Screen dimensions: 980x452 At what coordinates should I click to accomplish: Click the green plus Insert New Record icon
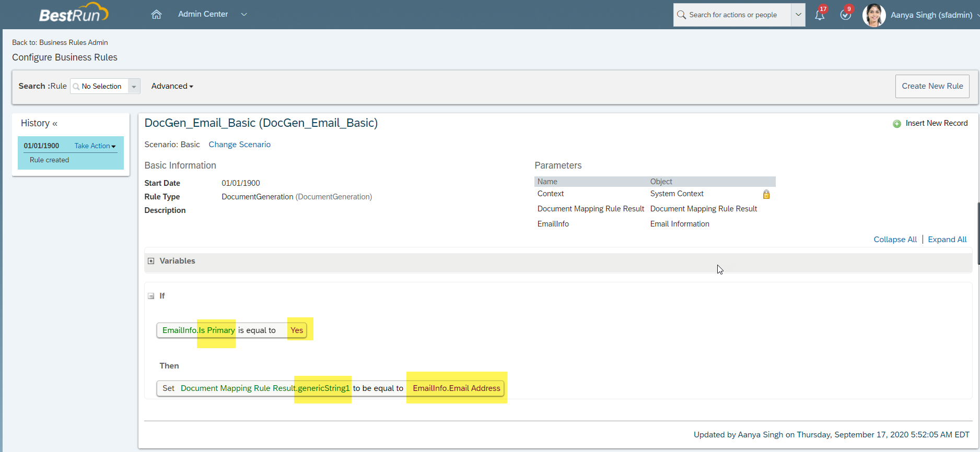click(x=897, y=124)
